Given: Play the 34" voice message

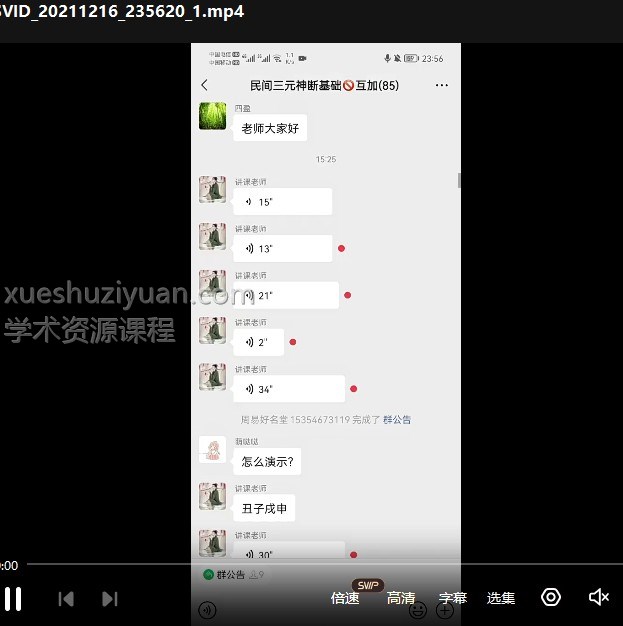Looking at the screenshot, I should click(289, 389).
